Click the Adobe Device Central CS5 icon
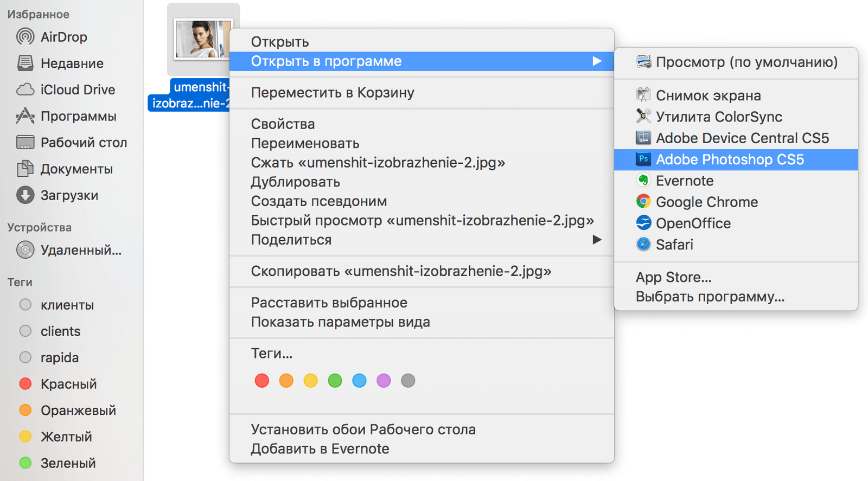The height and width of the screenshot is (481, 868). 643,138
